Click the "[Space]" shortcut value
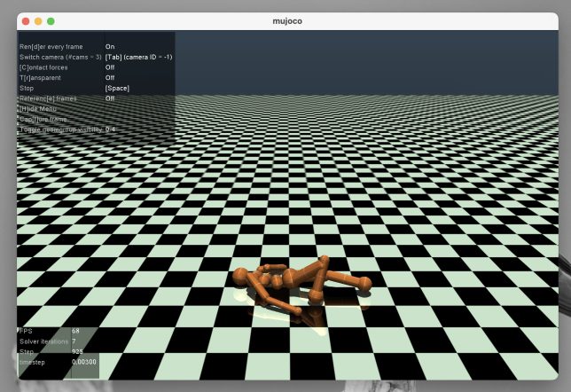This screenshot has height=392, width=571. click(x=117, y=88)
